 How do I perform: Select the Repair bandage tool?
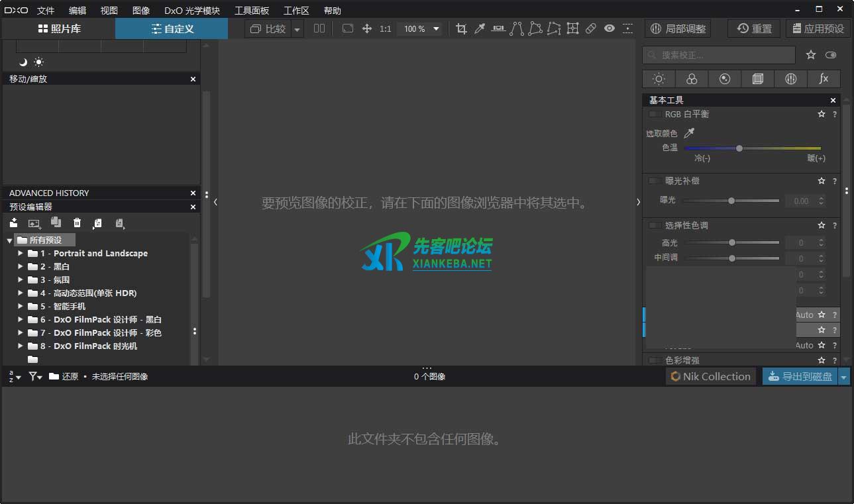(x=591, y=28)
